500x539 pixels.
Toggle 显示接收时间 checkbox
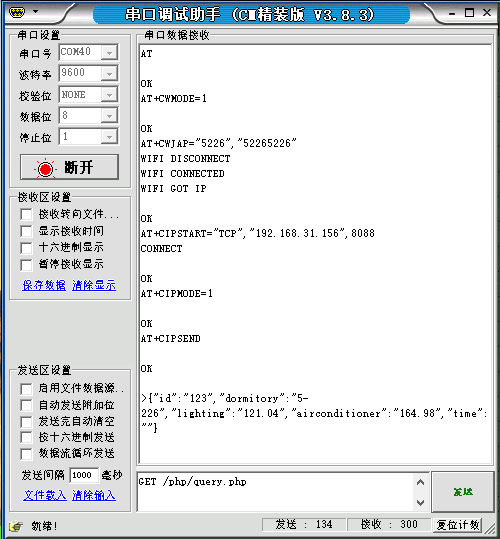26,231
